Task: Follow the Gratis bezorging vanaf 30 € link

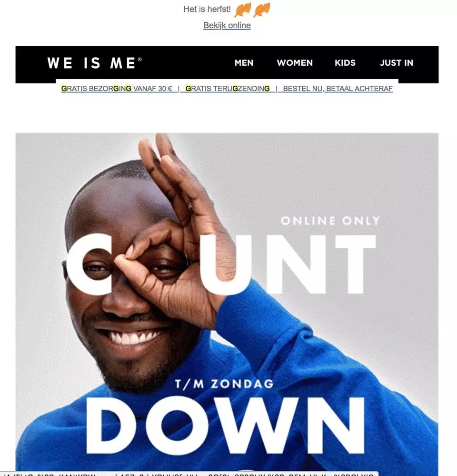Action: pyautogui.click(x=117, y=88)
